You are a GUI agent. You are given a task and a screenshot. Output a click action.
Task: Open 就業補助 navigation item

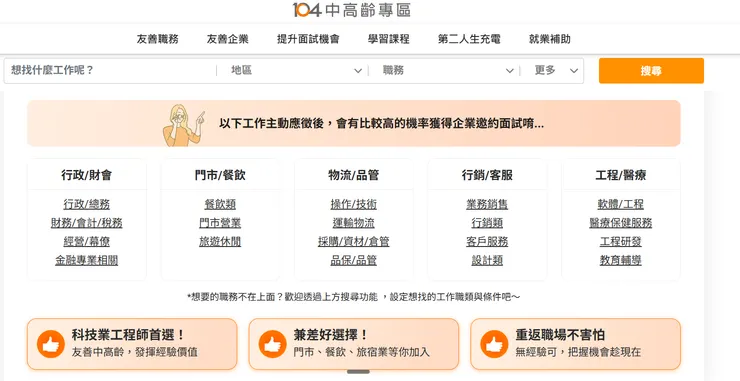click(x=550, y=39)
